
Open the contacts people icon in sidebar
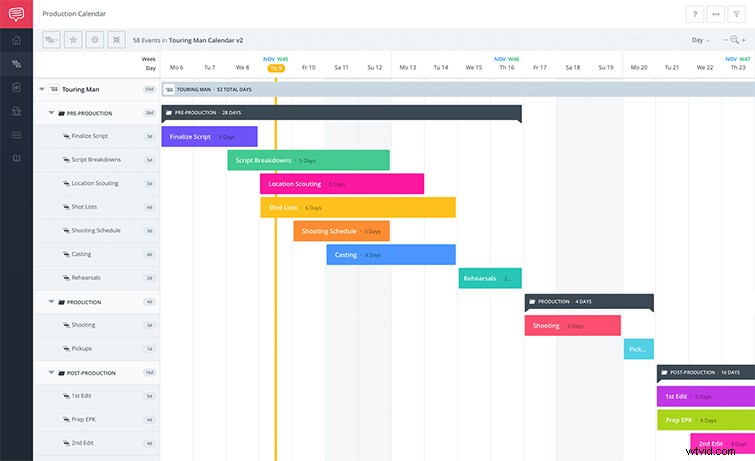coord(16,111)
